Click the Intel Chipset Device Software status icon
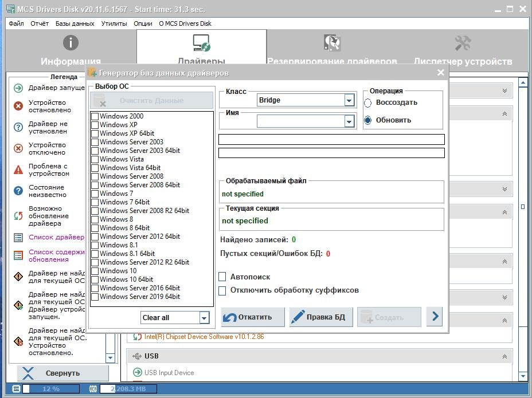 (137, 337)
